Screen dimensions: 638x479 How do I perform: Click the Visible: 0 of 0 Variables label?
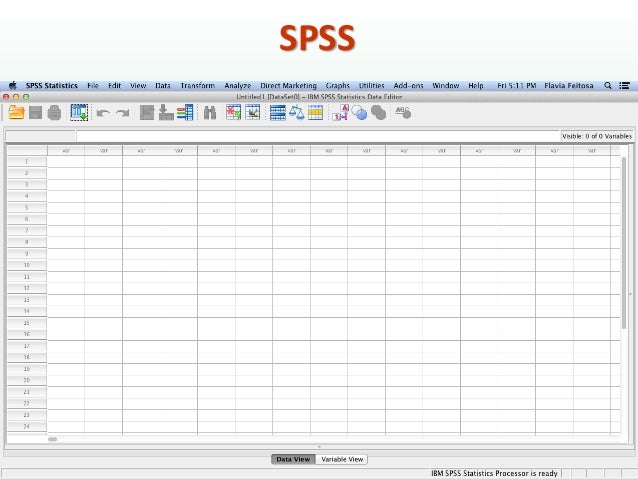(x=596, y=136)
